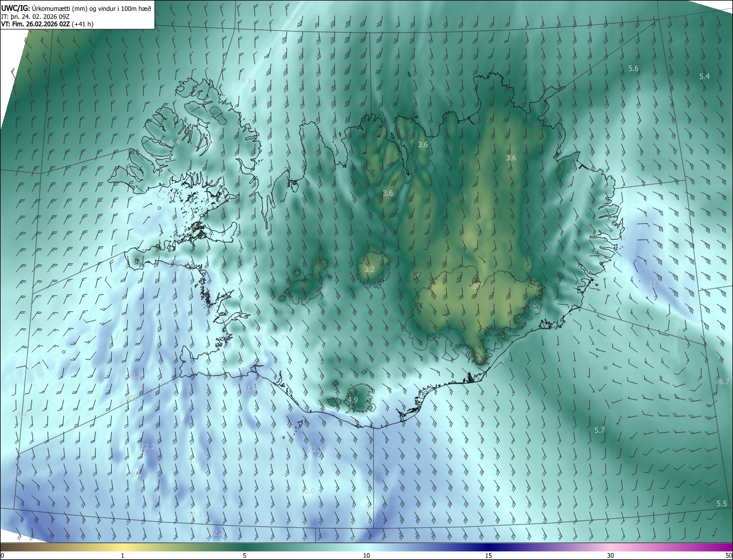Click the 5 tick label on the color scale
The width and height of the screenshot is (733, 560).
point(245,555)
